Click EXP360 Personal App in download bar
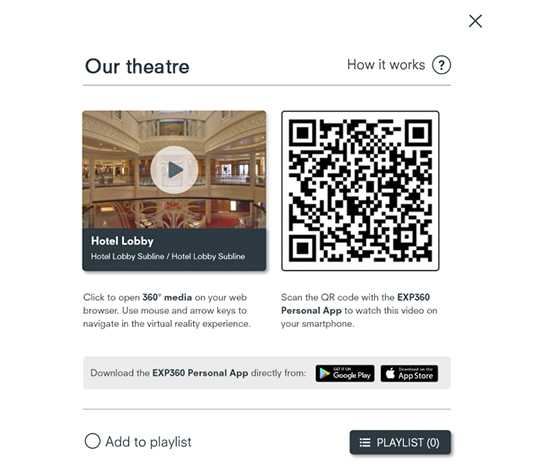Image resolution: width=533 pixels, height=467 pixels. 200,373
